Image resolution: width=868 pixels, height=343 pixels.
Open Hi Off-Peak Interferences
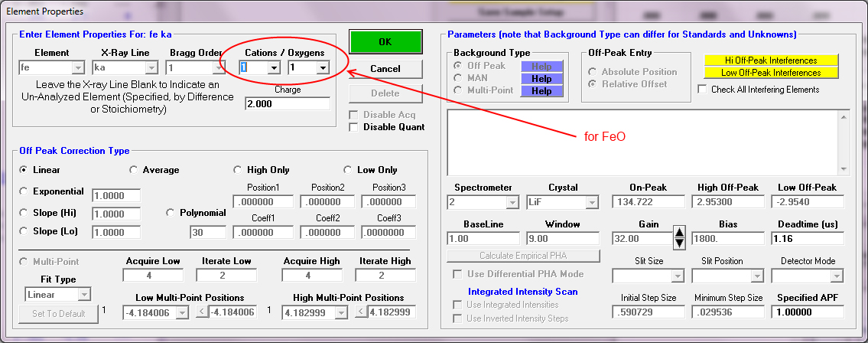(x=771, y=60)
